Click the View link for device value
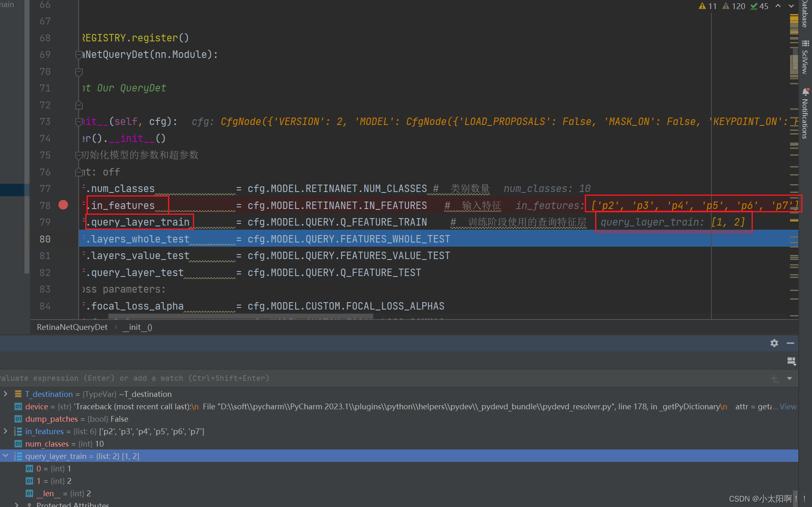The image size is (812, 507). pyautogui.click(x=788, y=406)
